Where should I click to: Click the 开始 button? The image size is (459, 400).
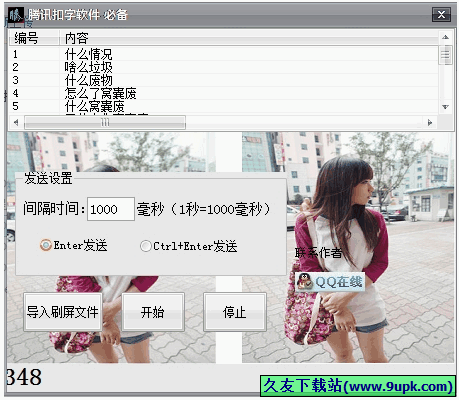click(x=153, y=312)
